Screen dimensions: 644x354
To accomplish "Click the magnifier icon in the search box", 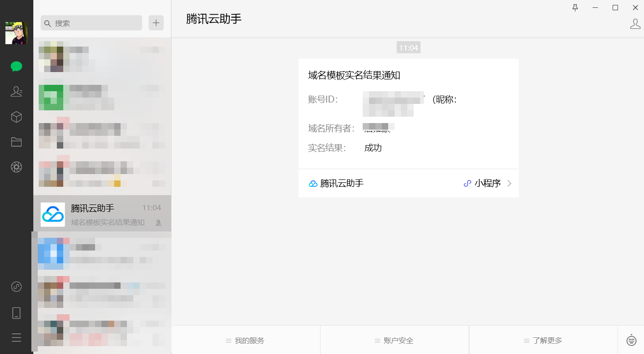I will (48, 23).
